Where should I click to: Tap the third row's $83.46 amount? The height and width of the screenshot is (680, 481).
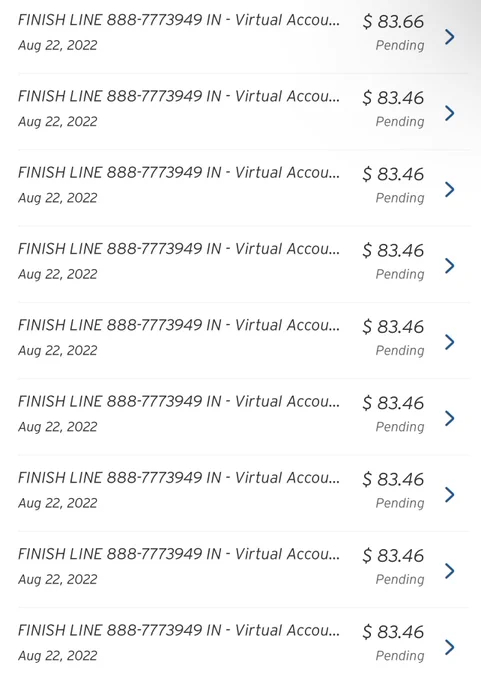pyautogui.click(x=393, y=174)
